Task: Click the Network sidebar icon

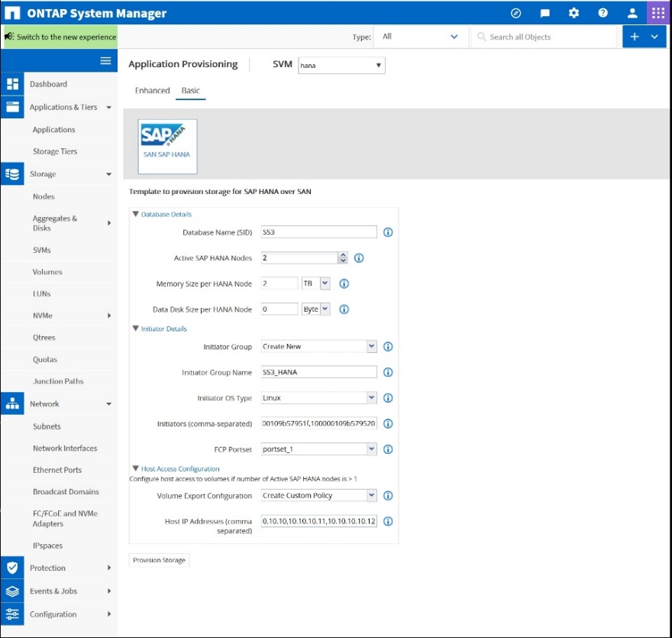Action: tap(12, 404)
